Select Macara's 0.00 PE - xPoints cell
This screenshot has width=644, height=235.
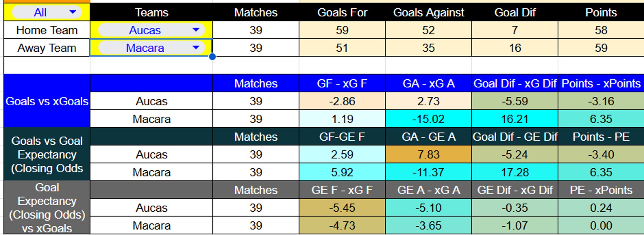(x=601, y=226)
